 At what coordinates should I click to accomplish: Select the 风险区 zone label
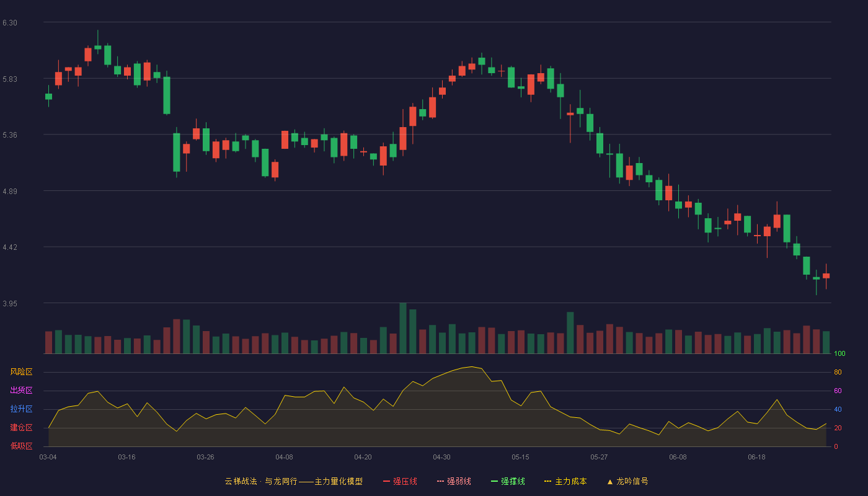click(x=22, y=372)
